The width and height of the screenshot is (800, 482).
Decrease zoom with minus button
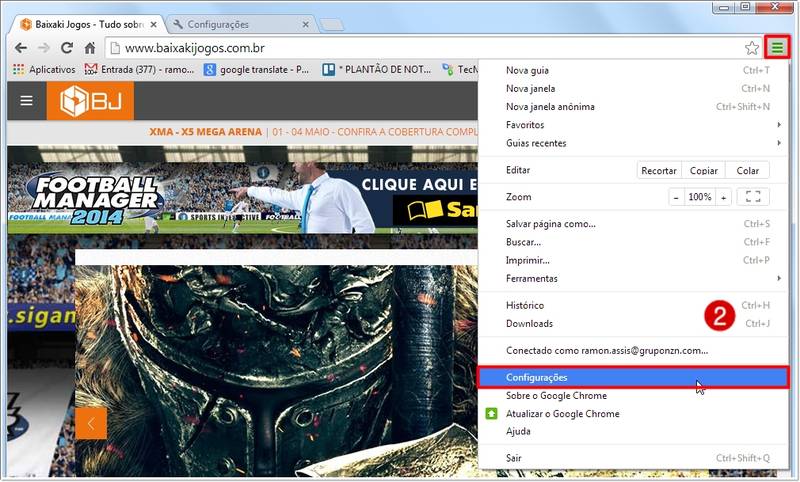677,197
